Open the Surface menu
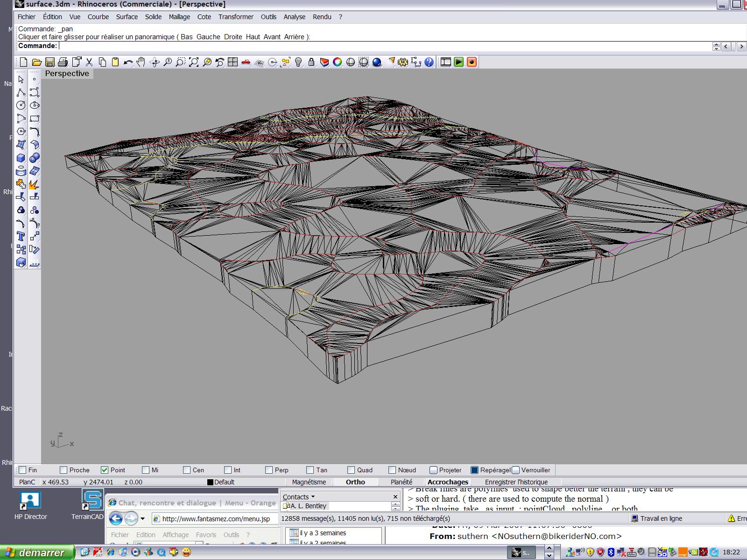Image resolution: width=747 pixels, height=560 pixels. pyautogui.click(x=127, y=17)
